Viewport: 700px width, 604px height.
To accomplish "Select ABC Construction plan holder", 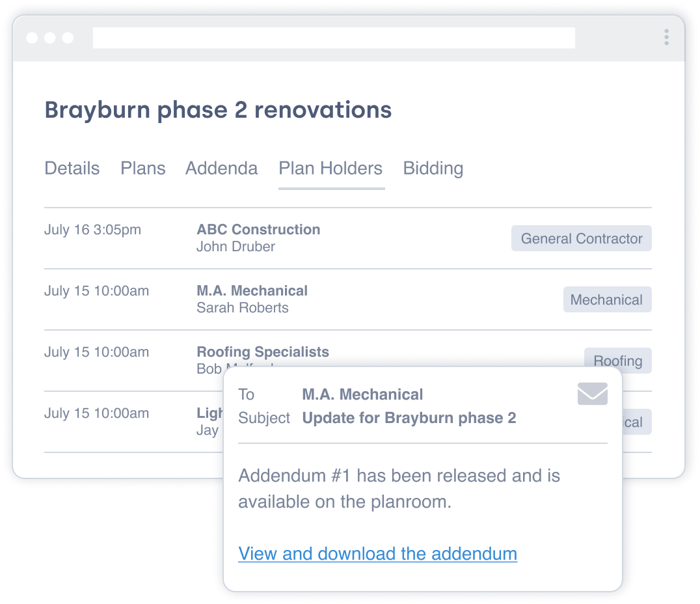I will click(x=258, y=230).
